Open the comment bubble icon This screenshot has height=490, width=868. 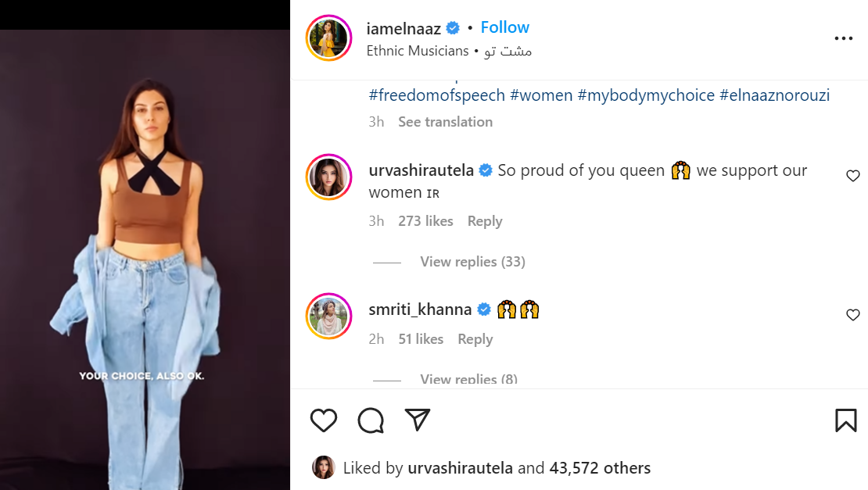[x=371, y=420]
